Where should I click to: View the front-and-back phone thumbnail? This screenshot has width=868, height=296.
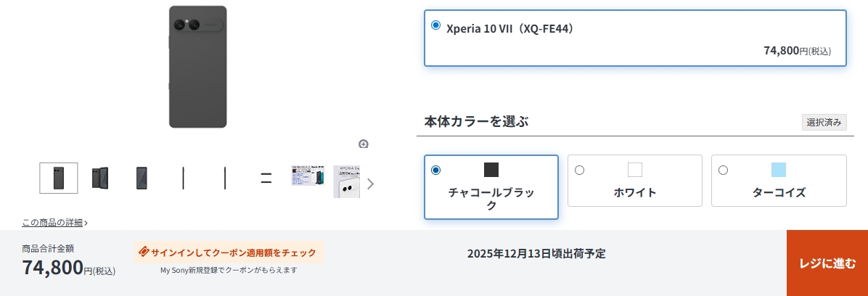100,178
